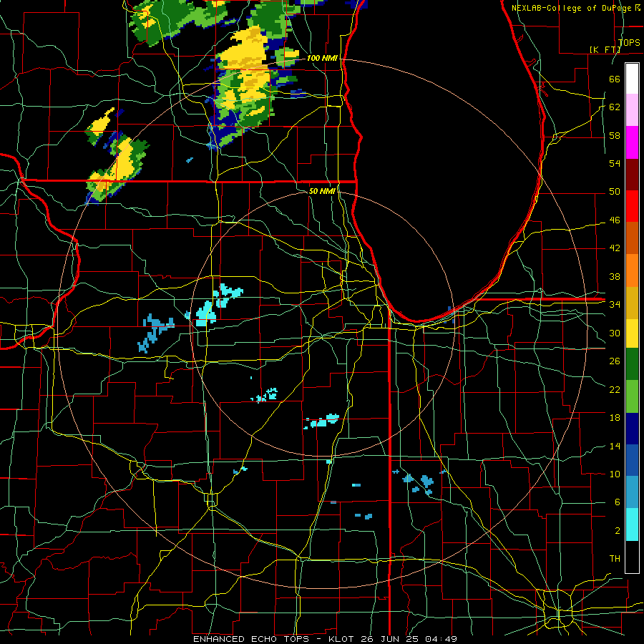
Task: Click the bright red legend swatch
Action: [632, 206]
